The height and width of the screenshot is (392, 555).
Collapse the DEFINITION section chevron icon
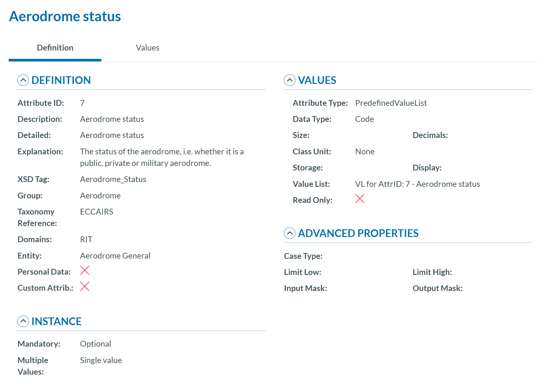click(x=23, y=80)
